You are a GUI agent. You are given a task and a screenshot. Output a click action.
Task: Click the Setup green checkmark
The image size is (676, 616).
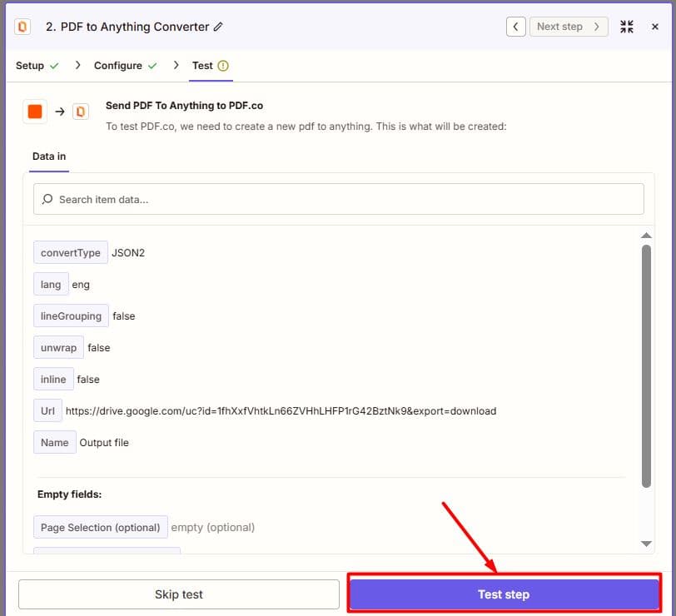54,66
